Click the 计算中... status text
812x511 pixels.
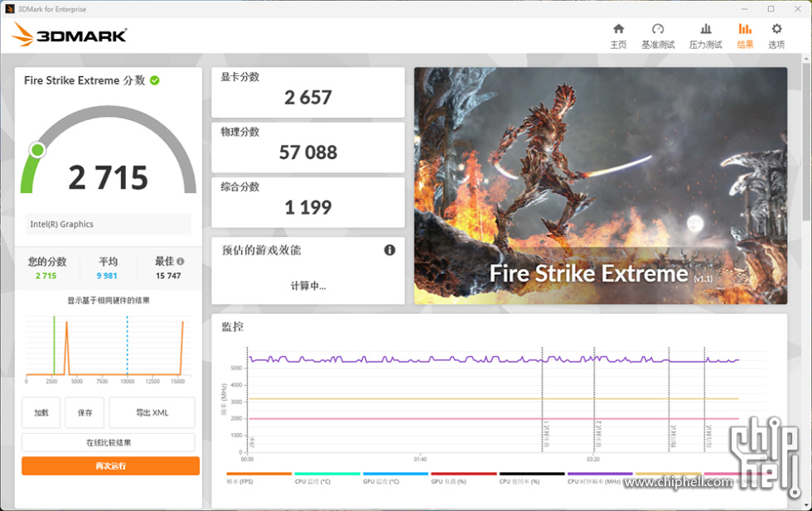308,286
